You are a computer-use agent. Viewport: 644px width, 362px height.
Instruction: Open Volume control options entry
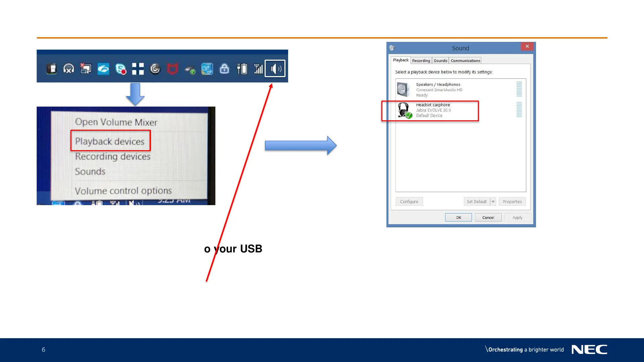(x=123, y=191)
